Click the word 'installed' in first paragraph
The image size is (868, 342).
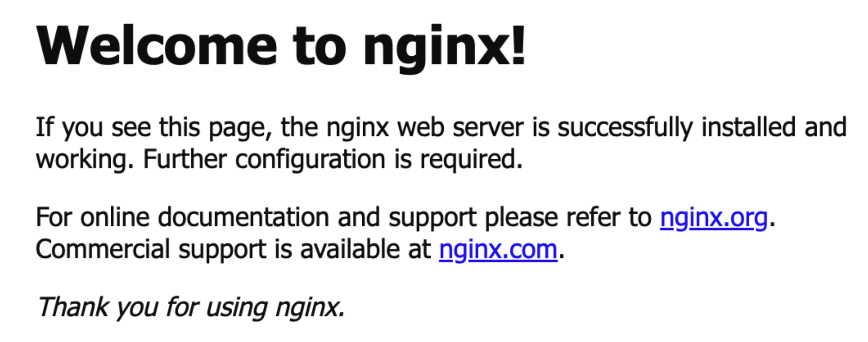click(x=748, y=127)
